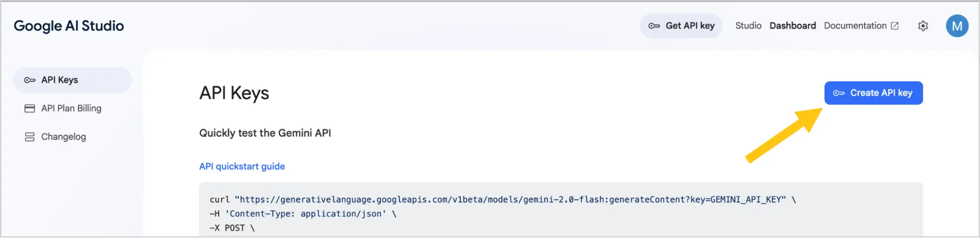Open the Documentation link
The height and width of the screenshot is (238, 980).
tap(855, 26)
